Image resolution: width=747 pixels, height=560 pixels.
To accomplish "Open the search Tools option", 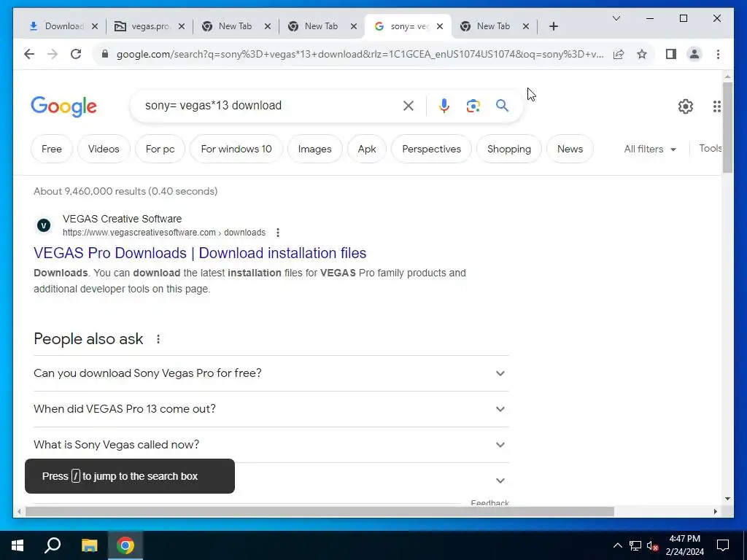I will pyautogui.click(x=710, y=149).
